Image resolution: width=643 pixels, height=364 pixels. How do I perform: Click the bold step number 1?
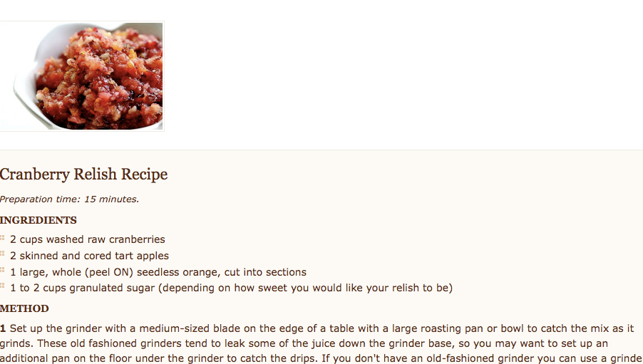coord(3,328)
